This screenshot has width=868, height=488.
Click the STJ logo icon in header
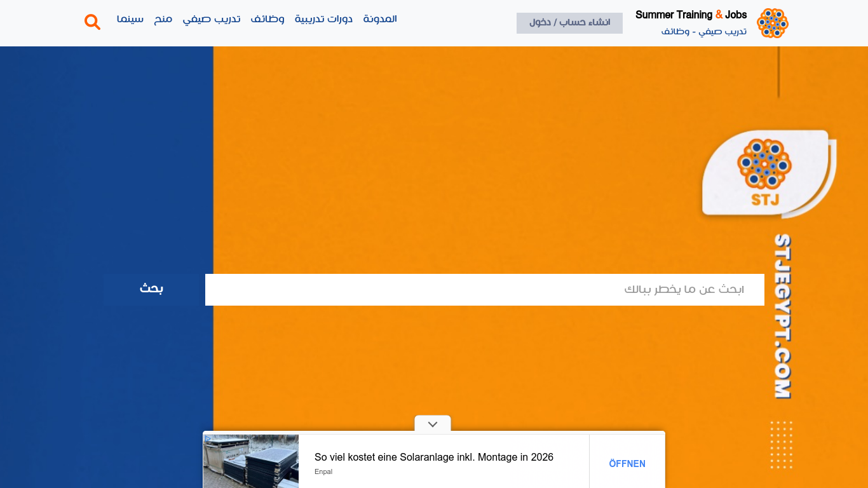pos(772,24)
